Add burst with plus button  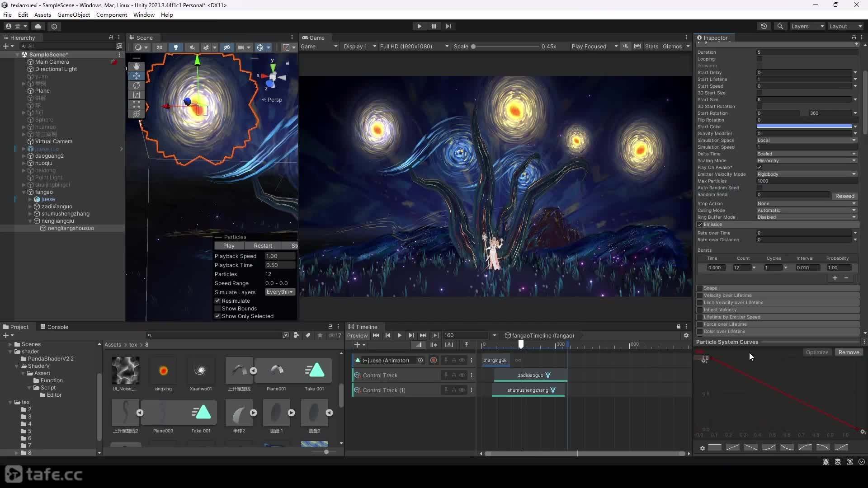pyautogui.click(x=835, y=278)
